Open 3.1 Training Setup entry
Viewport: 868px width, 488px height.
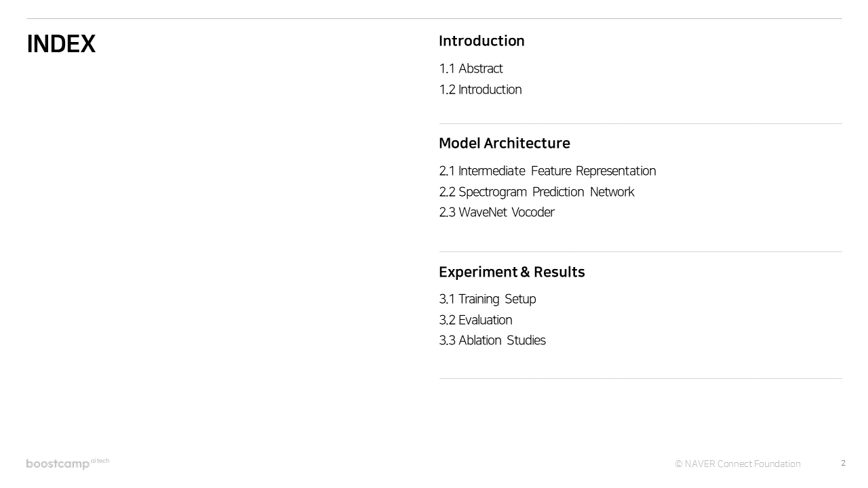pos(487,299)
